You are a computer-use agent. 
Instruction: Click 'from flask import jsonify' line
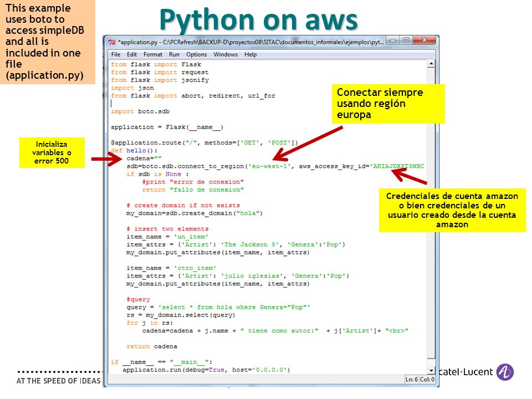point(160,80)
